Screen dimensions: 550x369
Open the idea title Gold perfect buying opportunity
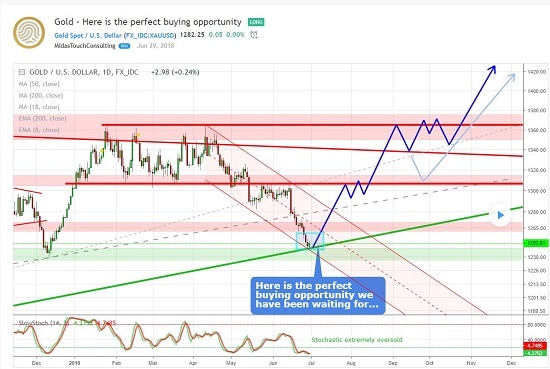pyautogui.click(x=148, y=22)
